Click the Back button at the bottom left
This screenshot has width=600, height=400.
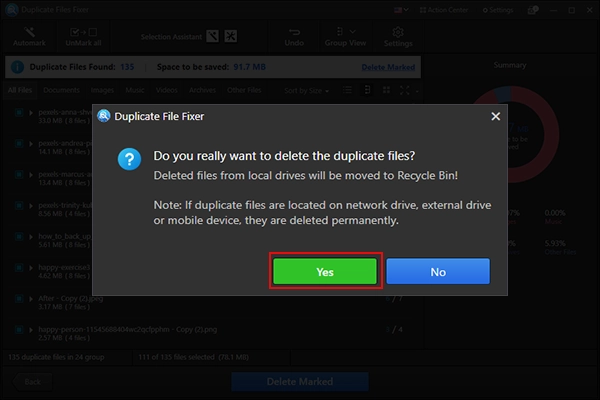[32, 382]
